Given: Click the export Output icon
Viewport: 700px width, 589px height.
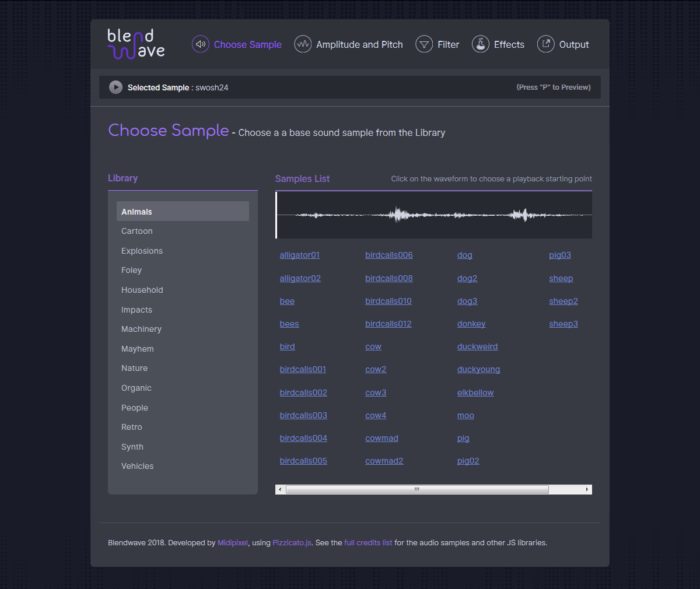Looking at the screenshot, I should (x=546, y=44).
